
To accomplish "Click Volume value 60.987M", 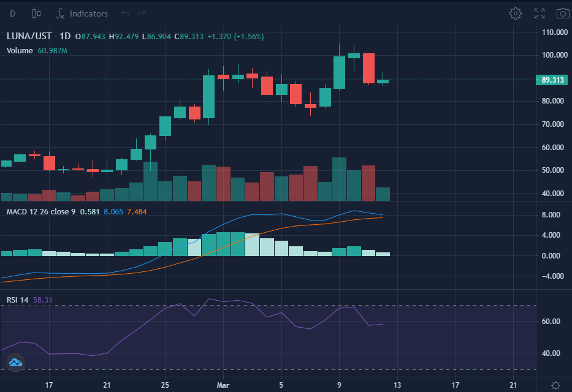I will 53,51.
